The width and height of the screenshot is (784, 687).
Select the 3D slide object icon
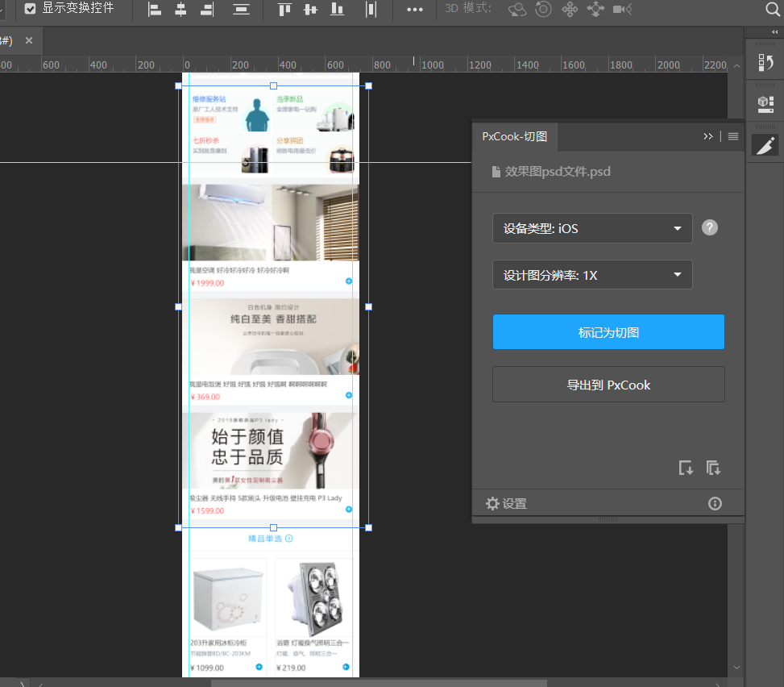pyautogui.click(x=595, y=9)
